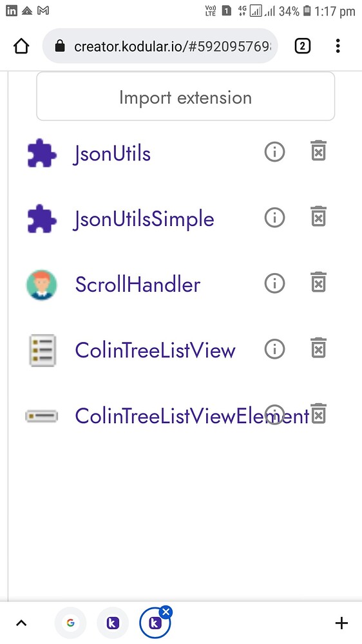
Task: Select the ColinTreeListView component
Action: pos(155,350)
